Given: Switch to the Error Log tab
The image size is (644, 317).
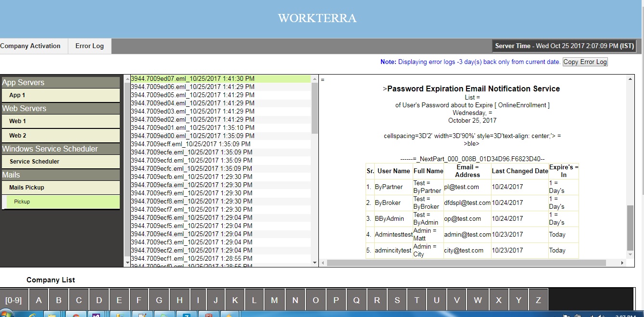Looking at the screenshot, I should (x=89, y=46).
